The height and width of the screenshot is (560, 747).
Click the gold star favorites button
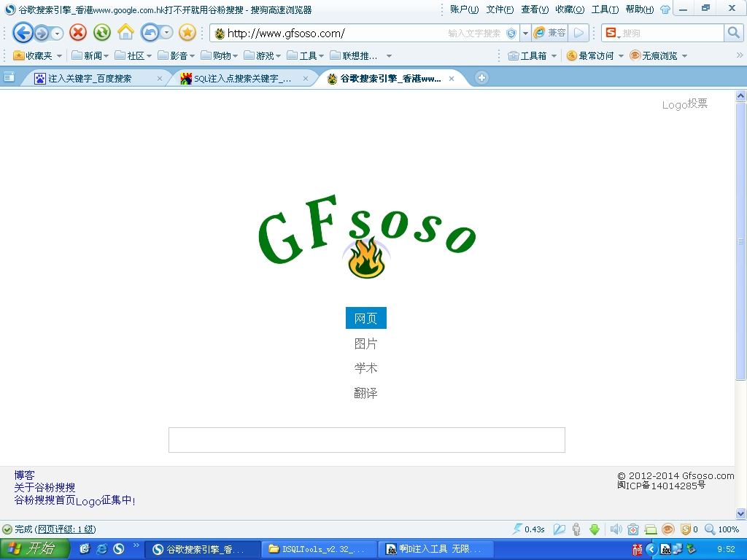click(187, 33)
